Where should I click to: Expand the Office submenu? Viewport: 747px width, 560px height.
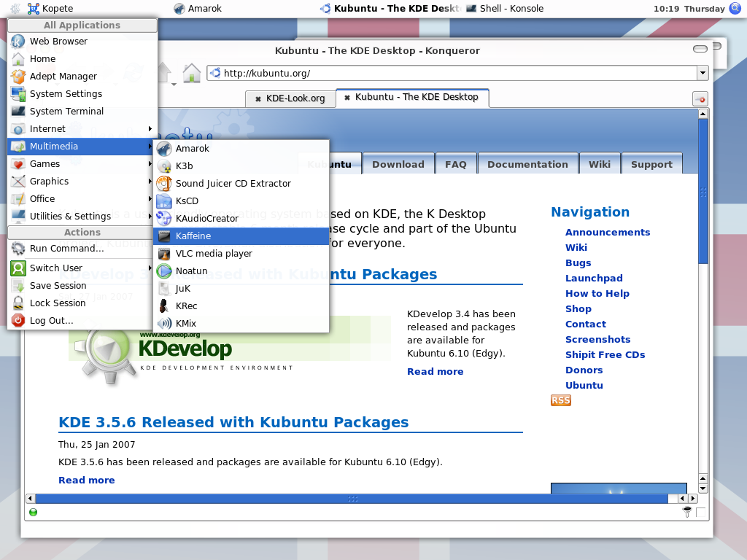click(x=150, y=199)
